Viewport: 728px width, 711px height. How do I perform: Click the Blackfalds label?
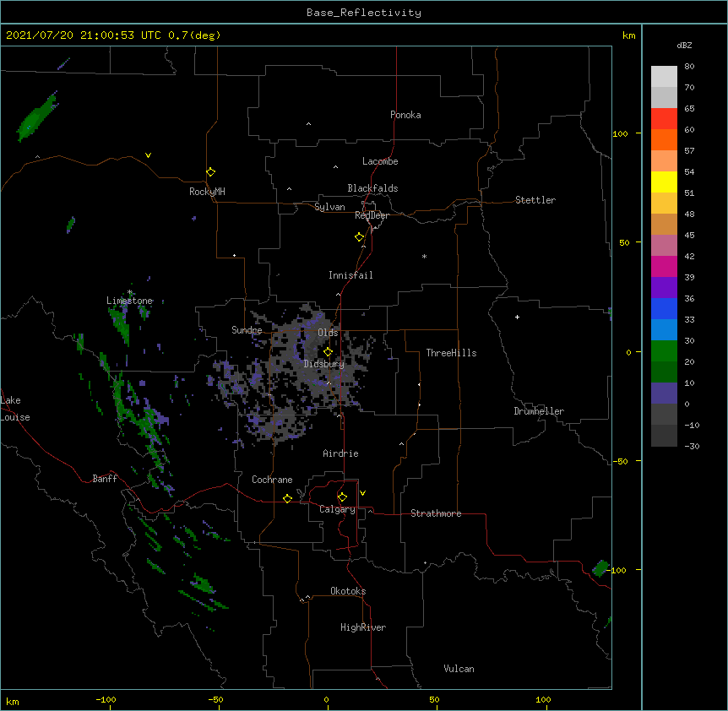click(x=372, y=188)
